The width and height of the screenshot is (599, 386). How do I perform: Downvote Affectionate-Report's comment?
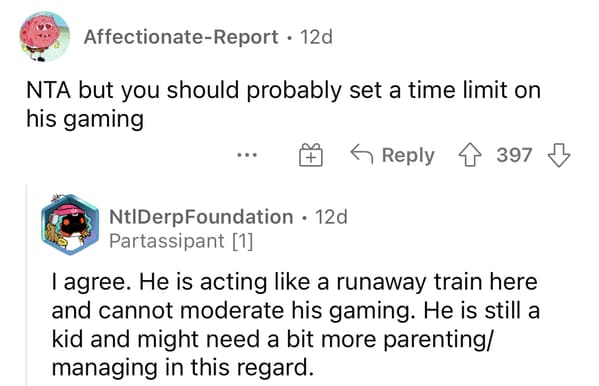coord(559,155)
